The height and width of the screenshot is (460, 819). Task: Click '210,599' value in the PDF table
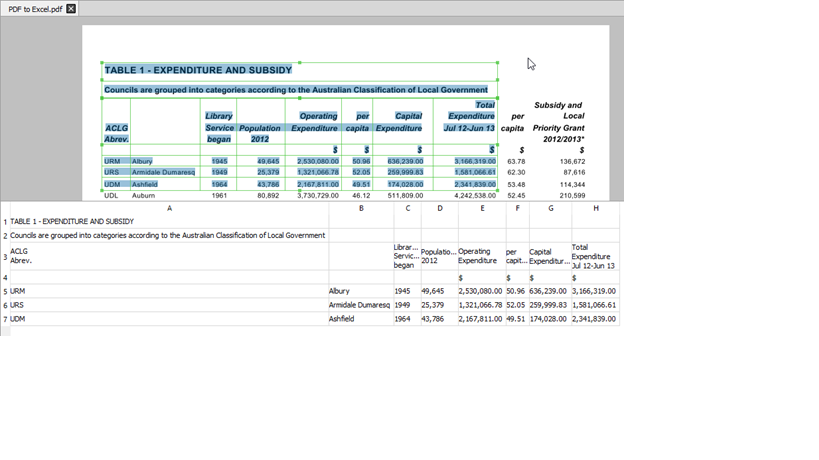tap(572, 196)
